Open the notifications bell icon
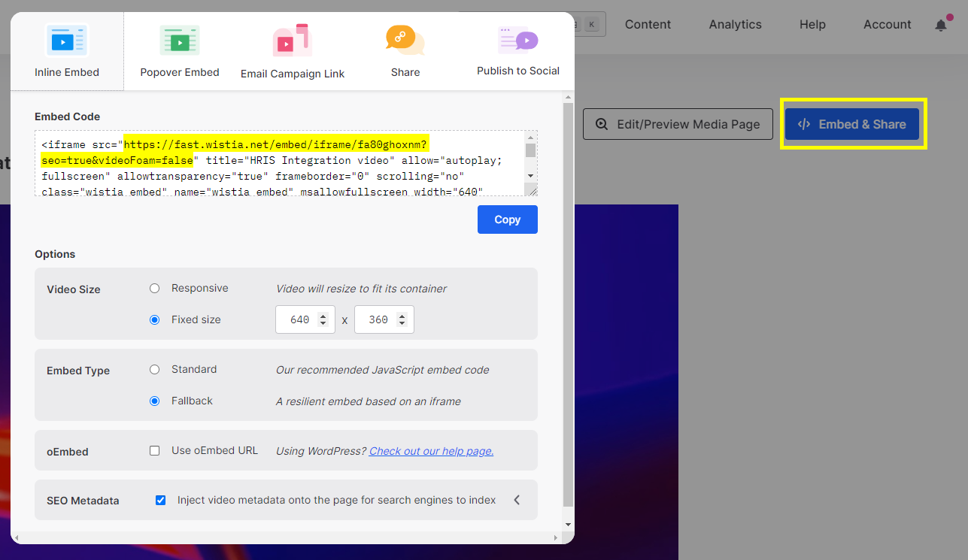The height and width of the screenshot is (560, 968). pyautogui.click(x=941, y=25)
